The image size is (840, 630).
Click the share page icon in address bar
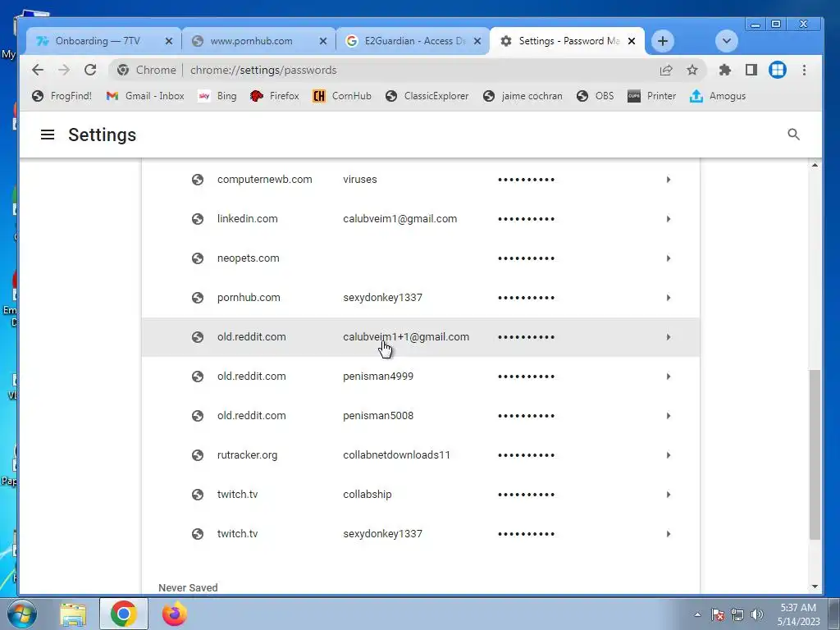666,70
